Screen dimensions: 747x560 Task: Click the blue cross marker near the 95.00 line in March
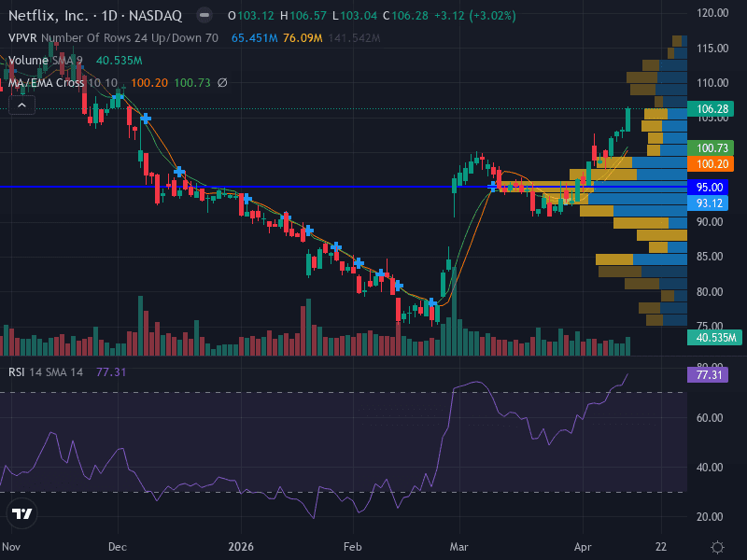point(493,186)
